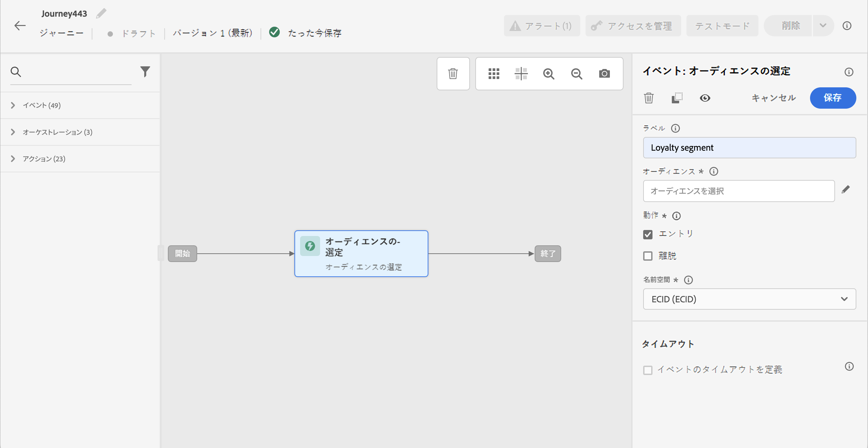Toggle the canvas grid dots icon
This screenshot has height=448, width=868.
(x=494, y=73)
